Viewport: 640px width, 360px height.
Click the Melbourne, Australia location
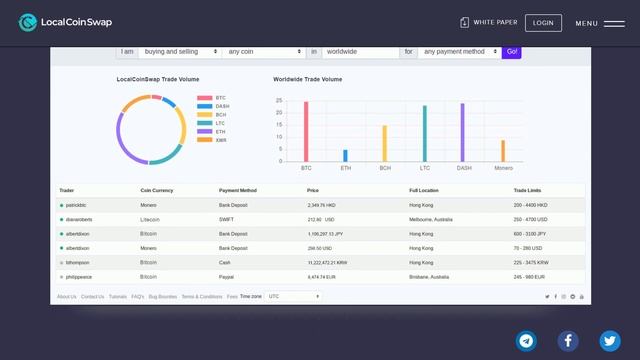tap(431, 220)
